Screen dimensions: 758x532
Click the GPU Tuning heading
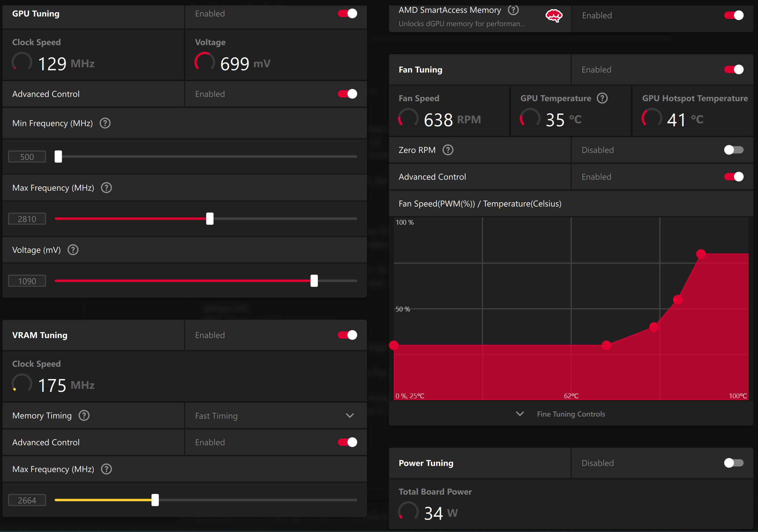tap(36, 14)
